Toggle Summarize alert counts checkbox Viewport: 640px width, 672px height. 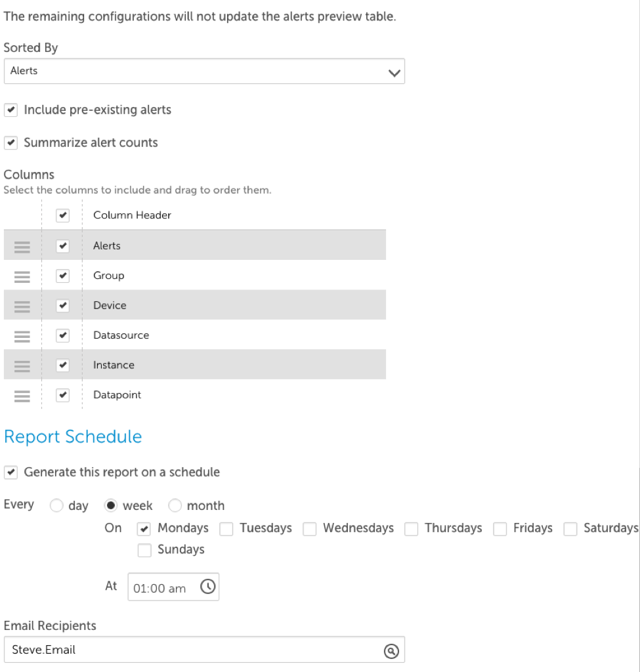point(11,142)
